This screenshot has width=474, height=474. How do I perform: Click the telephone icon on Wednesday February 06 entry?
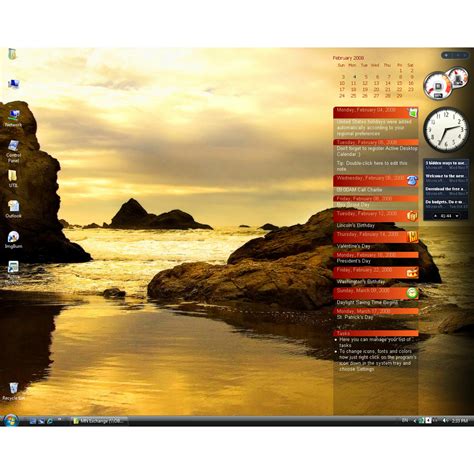pyautogui.click(x=413, y=180)
